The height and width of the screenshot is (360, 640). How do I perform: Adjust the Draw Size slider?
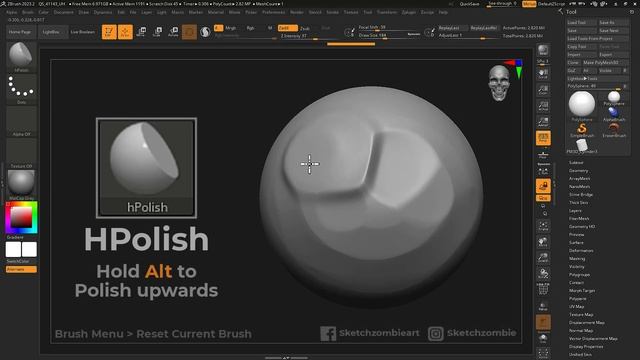(x=389, y=36)
